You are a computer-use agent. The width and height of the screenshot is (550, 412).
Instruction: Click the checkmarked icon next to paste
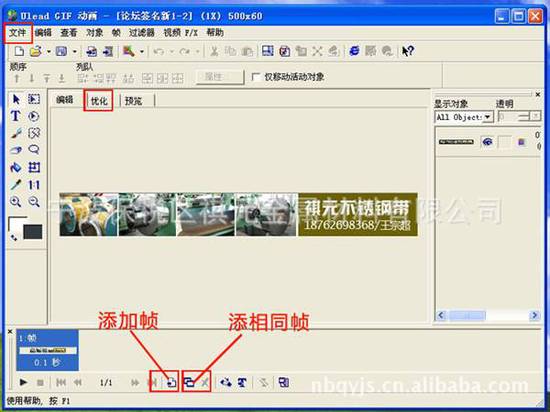coord(284,52)
